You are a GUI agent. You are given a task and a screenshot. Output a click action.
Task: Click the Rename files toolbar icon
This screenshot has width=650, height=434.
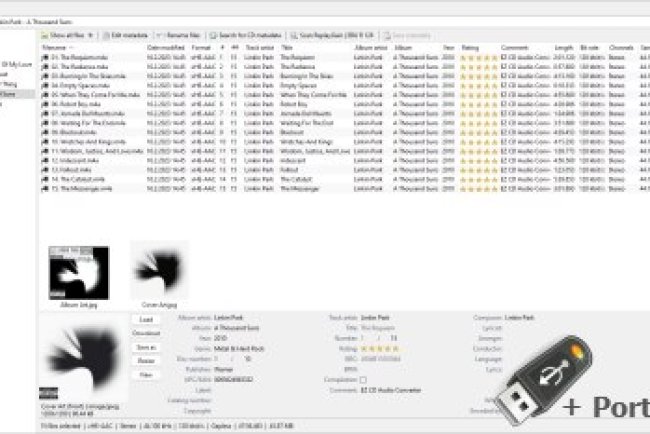pos(159,36)
